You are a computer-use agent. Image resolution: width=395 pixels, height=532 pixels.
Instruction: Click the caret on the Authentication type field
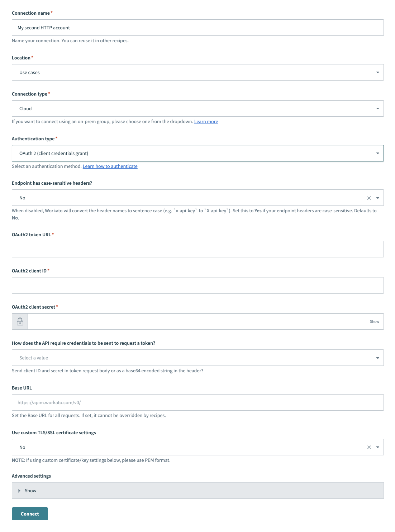(x=377, y=153)
